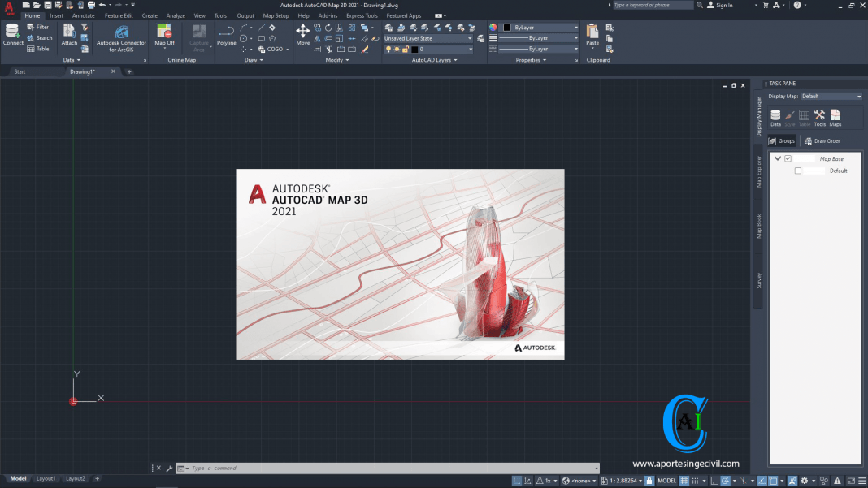Collapse the Map Base tree node

click(777, 158)
